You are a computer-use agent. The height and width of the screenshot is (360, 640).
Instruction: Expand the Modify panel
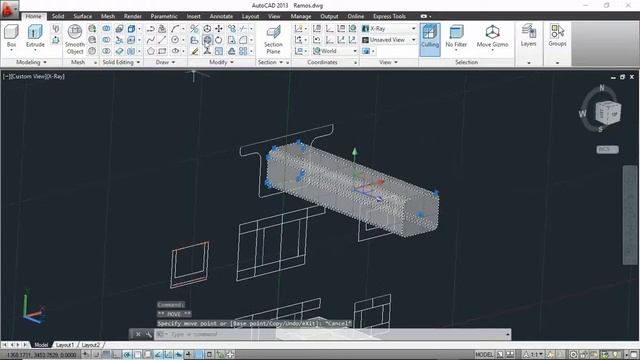[222, 62]
